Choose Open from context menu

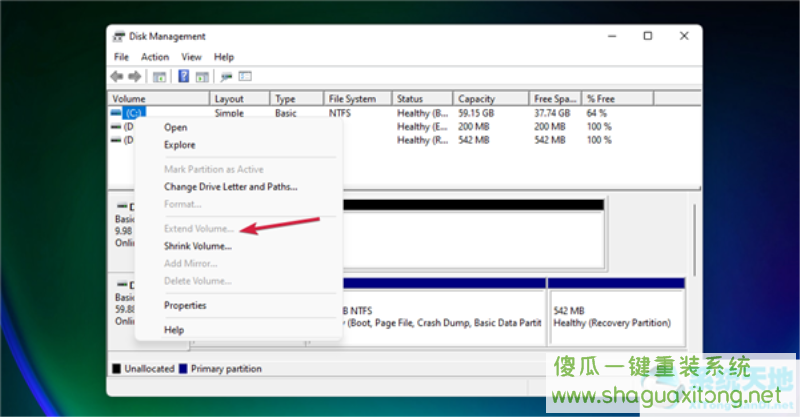(x=176, y=128)
